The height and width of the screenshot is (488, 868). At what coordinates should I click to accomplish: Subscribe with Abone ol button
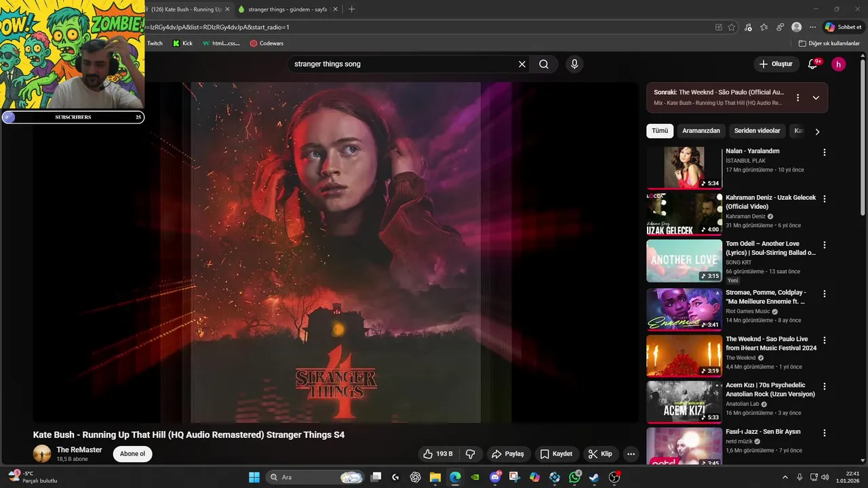click(132, 454)
